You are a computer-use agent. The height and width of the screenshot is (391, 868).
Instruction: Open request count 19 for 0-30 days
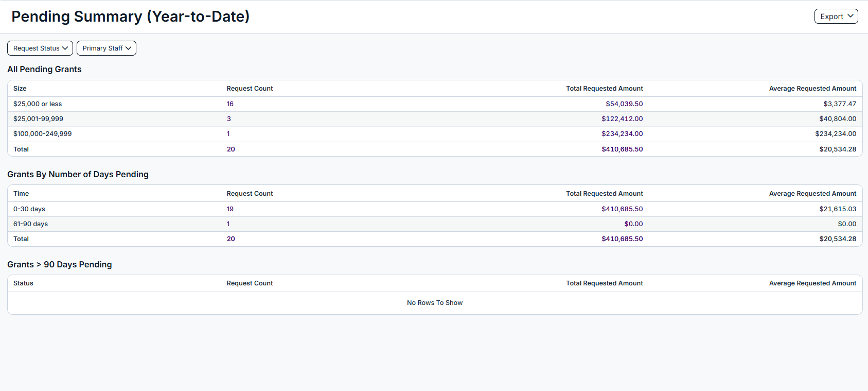click(x=230, y=209)
